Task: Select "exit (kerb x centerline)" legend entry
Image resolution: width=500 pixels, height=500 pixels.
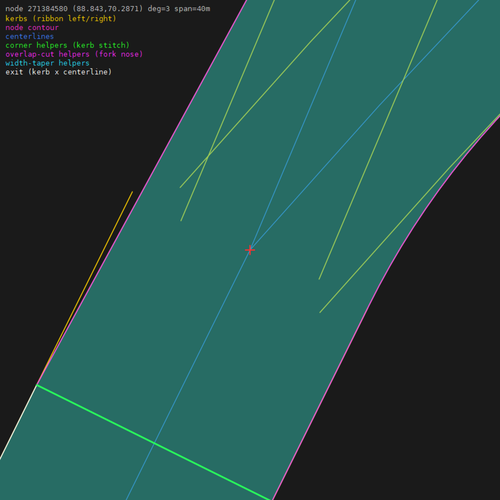Action: coord(59,72)
